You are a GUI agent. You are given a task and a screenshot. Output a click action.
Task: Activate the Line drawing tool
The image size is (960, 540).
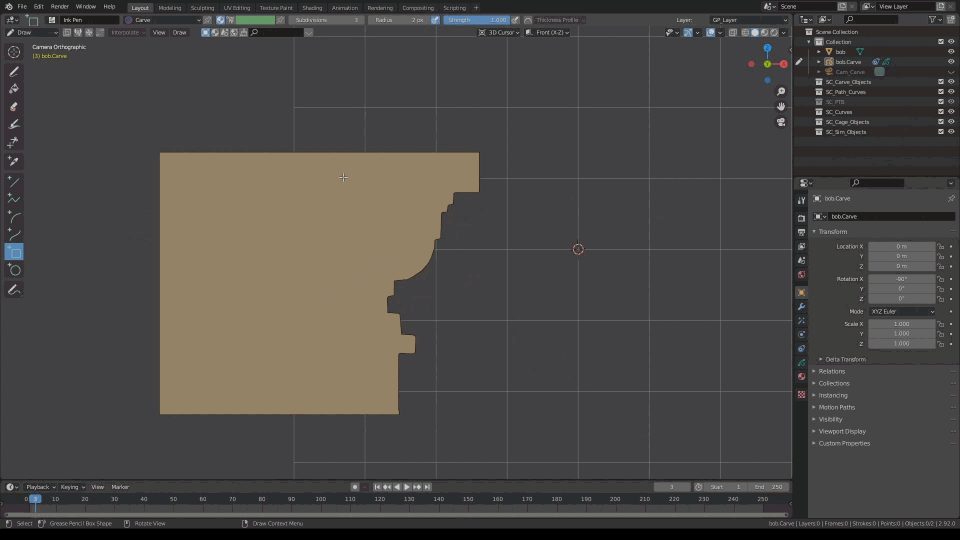[14, 181]
